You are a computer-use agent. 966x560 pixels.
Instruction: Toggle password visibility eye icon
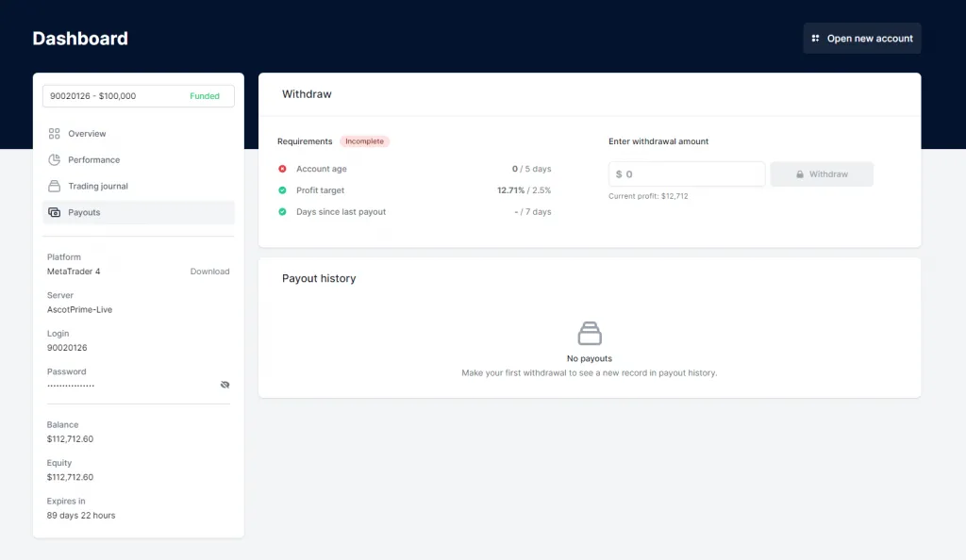tap(225, 385)
